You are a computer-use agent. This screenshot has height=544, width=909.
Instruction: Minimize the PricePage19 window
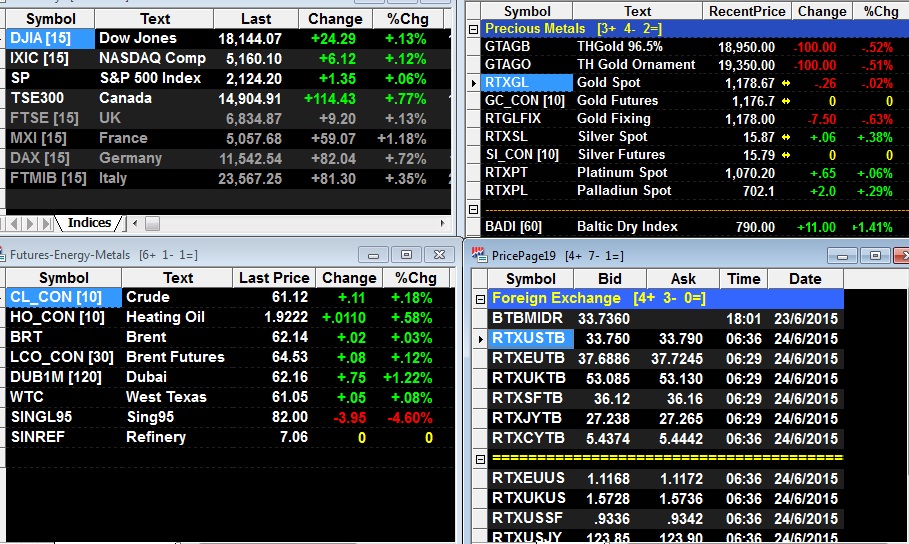(x=843, y=256)
